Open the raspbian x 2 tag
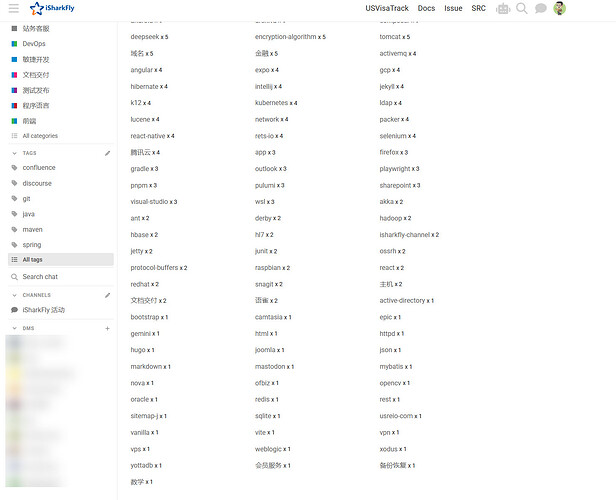This screenshot has width=616, height=500. click(273, 268)
